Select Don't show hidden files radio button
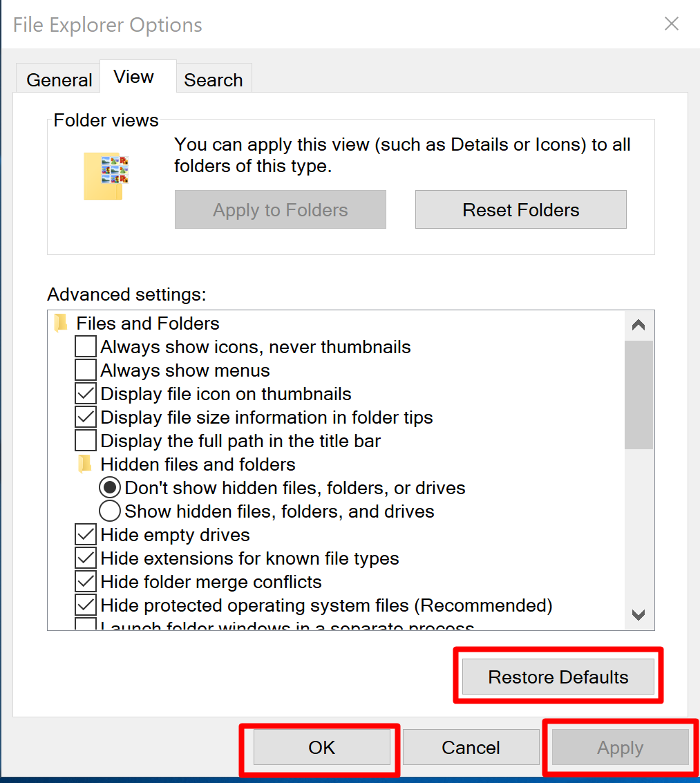Viewport: 700px width, 783px height. (110, 488)
